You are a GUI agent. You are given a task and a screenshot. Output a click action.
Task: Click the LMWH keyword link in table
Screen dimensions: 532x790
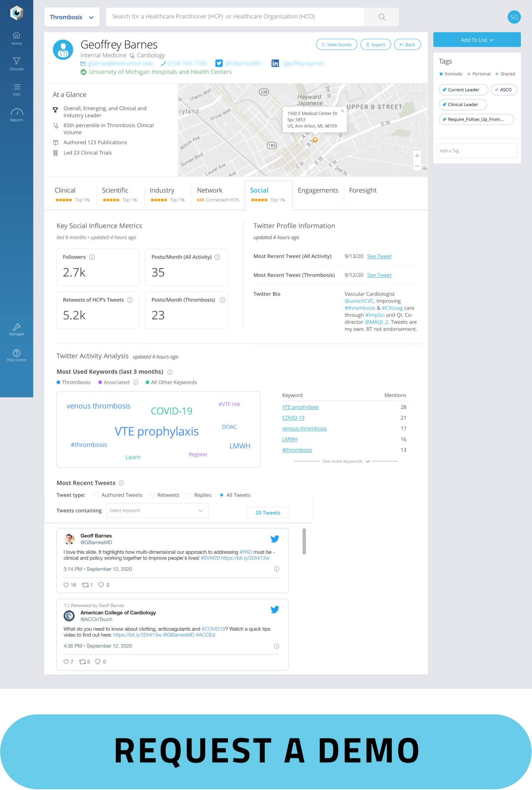(x=290, y=439)
